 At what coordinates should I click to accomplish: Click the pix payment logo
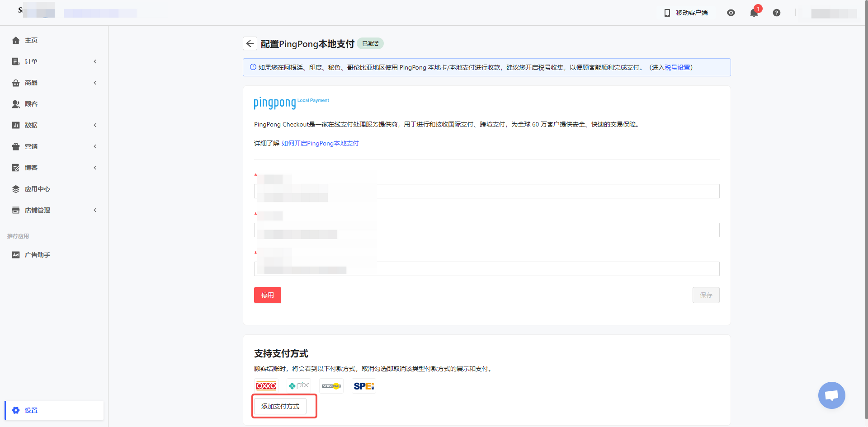point(299,386)
